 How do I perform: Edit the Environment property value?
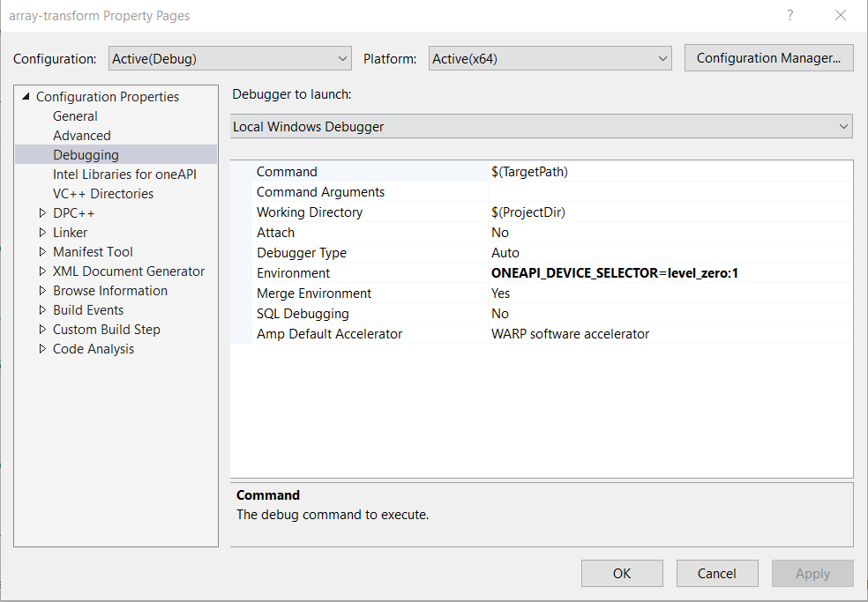(x=670, y=273)
